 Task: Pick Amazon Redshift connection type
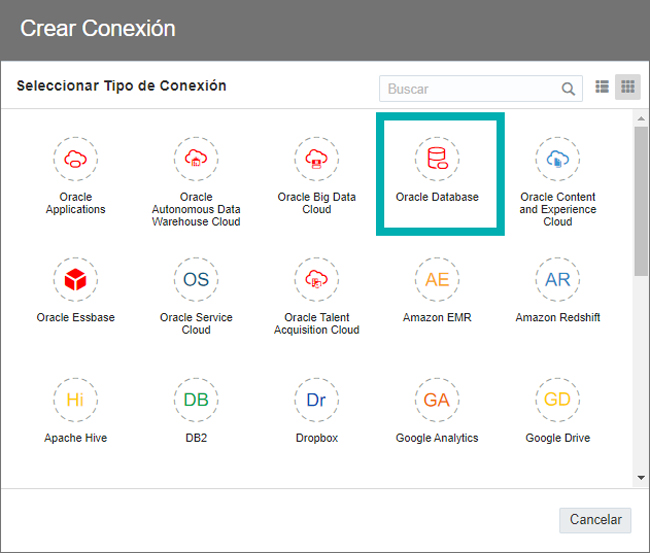(x=558, y=279)
